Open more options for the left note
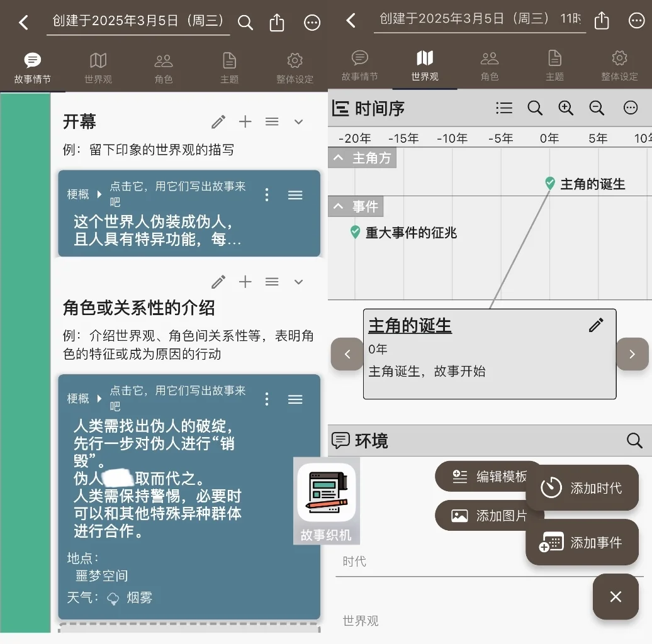652x644 pixels. pos(313,22)
